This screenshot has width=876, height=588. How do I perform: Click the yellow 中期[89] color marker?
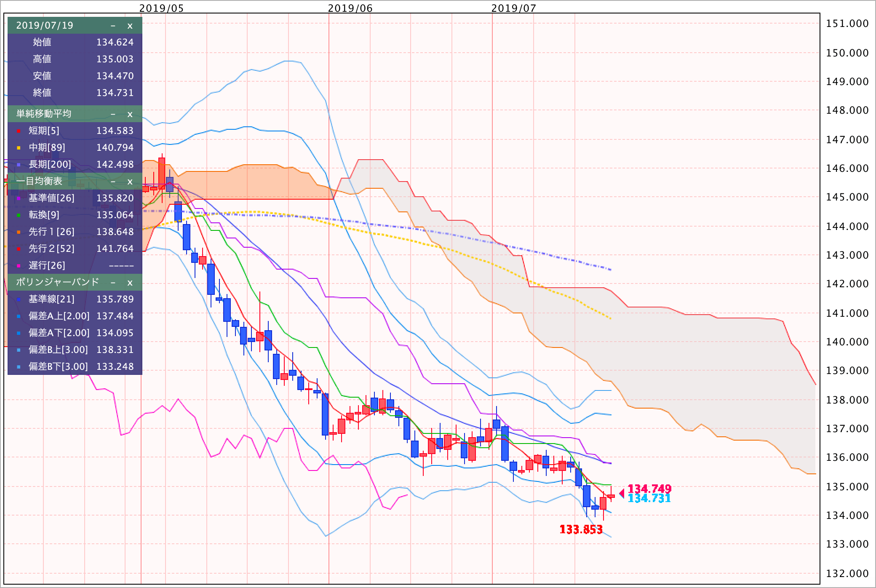[19, 148]
